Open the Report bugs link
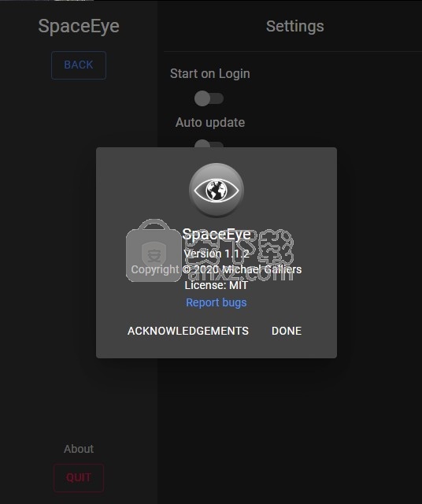The width and height of the screenshot is (422, 504). coord(217,302)
